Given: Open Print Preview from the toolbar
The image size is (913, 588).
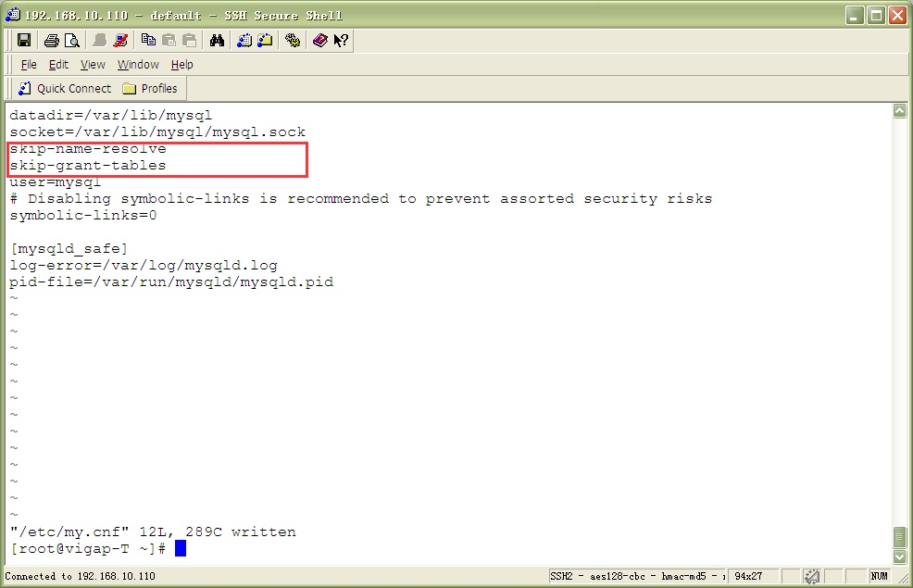Looking at the screenshot, I should click(x=72, y=40).
